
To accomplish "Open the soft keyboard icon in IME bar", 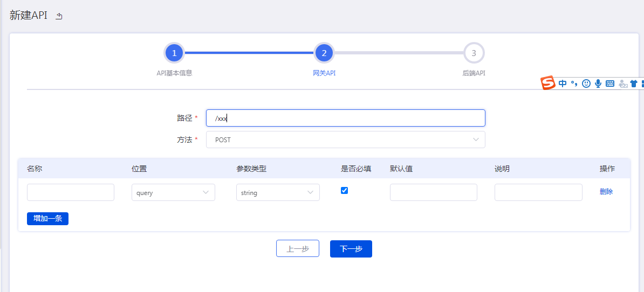I will (610, 84).
